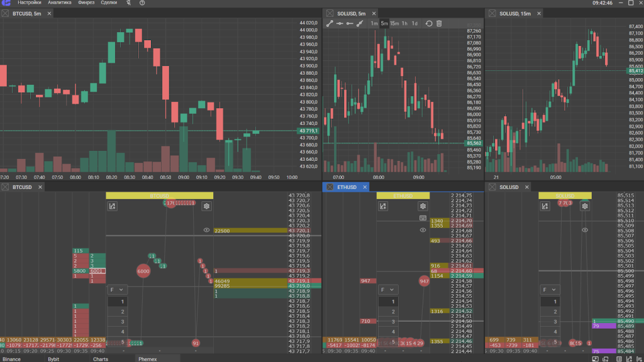Click the link icon on SOLUSD, 15m tab
Screen dimensions: 644x362
[x=492, y=14]
